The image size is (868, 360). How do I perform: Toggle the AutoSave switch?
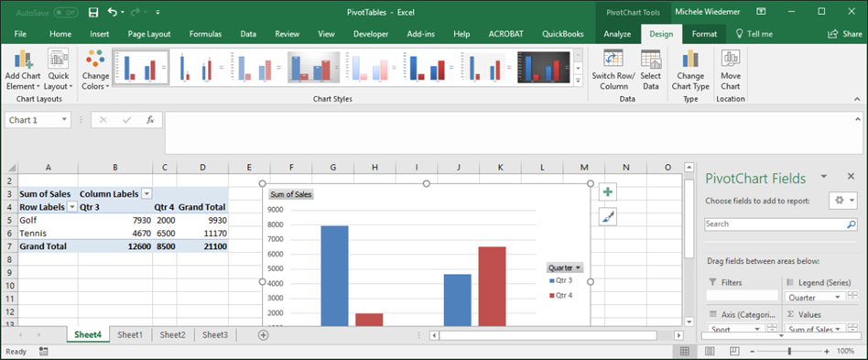(66, 12)
